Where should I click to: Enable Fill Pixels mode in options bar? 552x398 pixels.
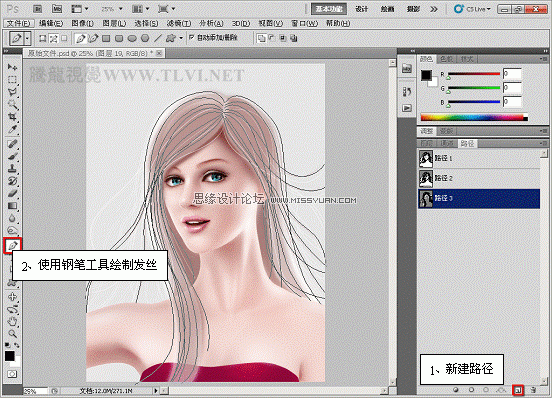[64, 38]
